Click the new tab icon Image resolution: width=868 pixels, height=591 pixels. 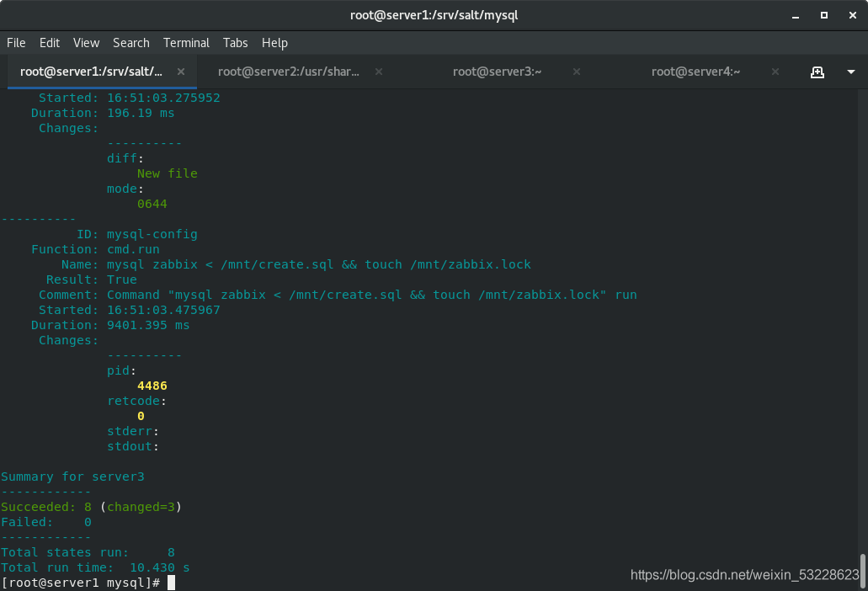817,72
